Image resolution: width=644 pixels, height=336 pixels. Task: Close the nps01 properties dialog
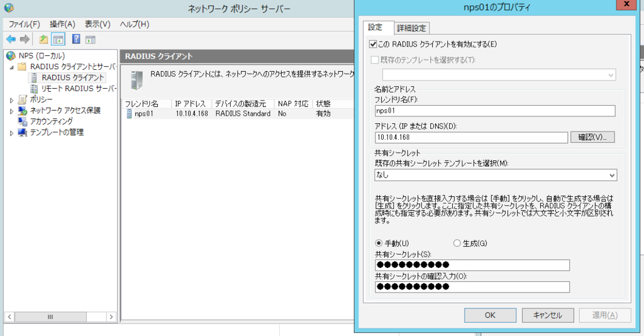(x=627, y=4)
